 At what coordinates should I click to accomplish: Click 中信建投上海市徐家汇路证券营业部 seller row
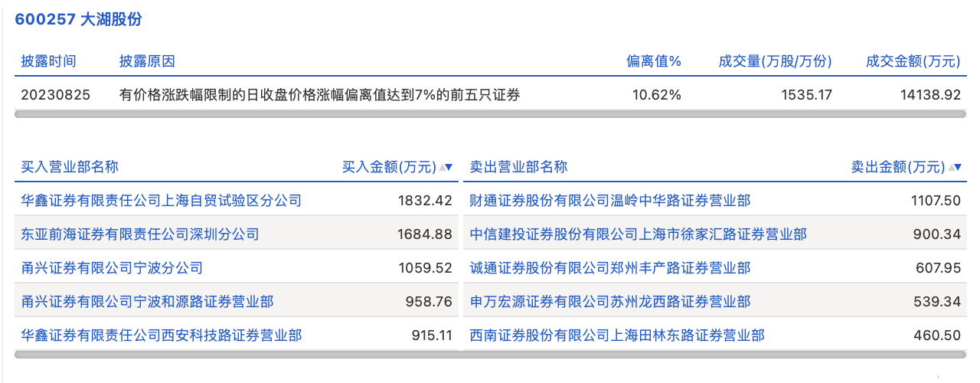(639, 234)
